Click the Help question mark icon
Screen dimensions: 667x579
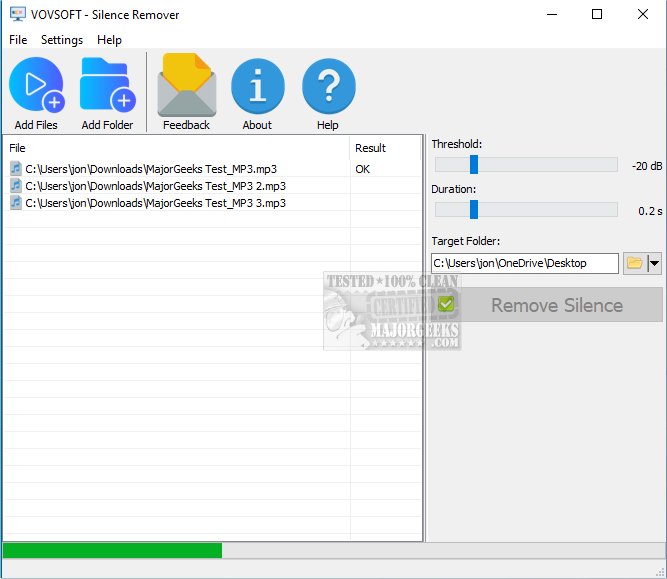tap(328, 87)
